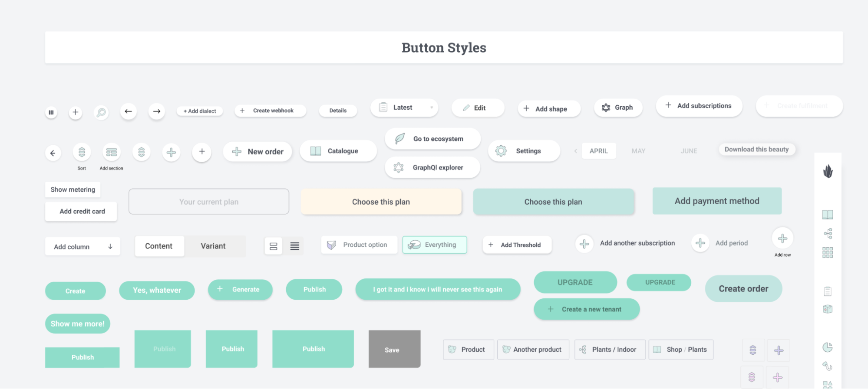
Task: Select the APRIL month tab
Action: pos(599,151)
